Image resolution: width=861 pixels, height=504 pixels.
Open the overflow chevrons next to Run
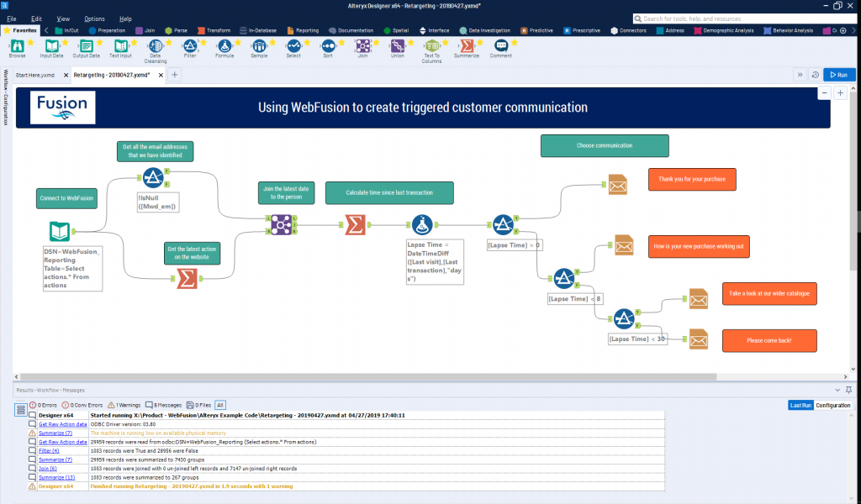(x=800, y=75)
